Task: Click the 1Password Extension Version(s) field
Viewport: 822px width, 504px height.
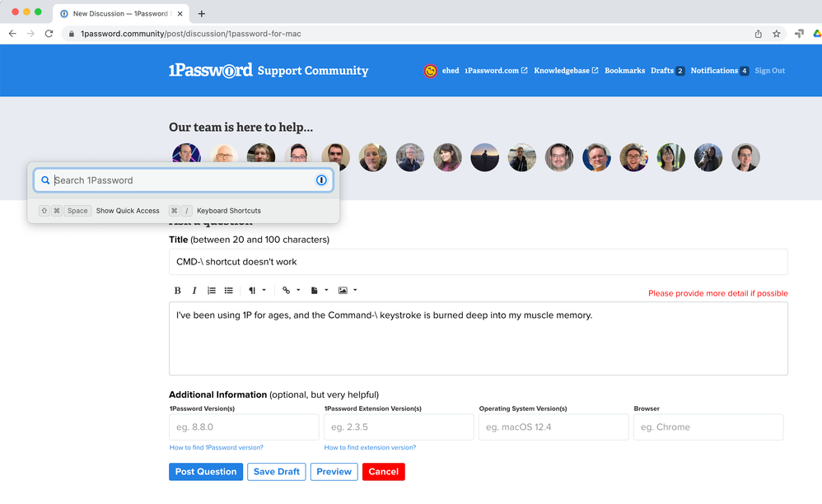Action: click(399, 427)
